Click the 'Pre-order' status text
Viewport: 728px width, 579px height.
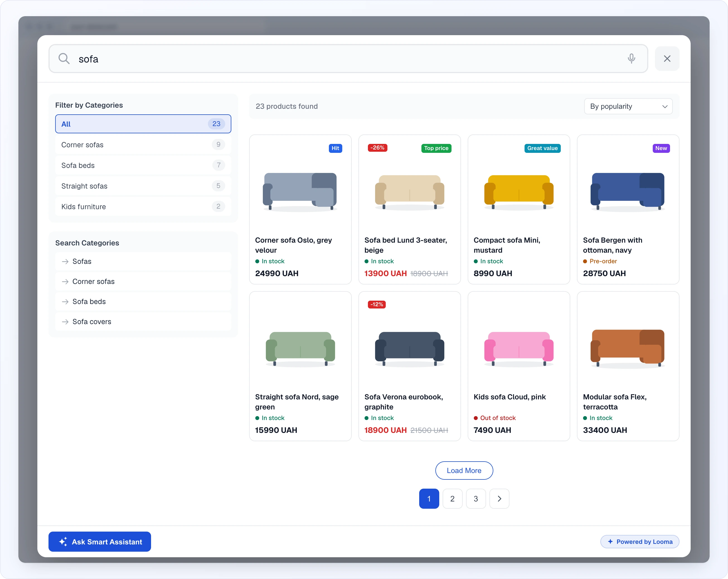[603, 261]
